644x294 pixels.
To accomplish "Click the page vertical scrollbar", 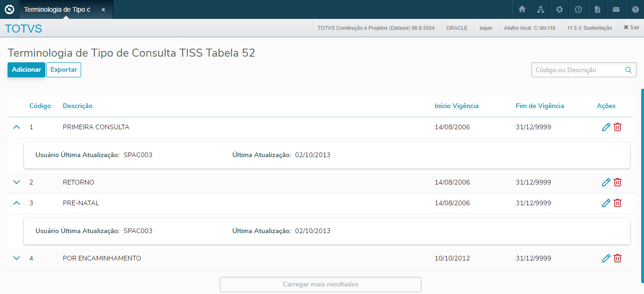I will (x=642, y=185).
